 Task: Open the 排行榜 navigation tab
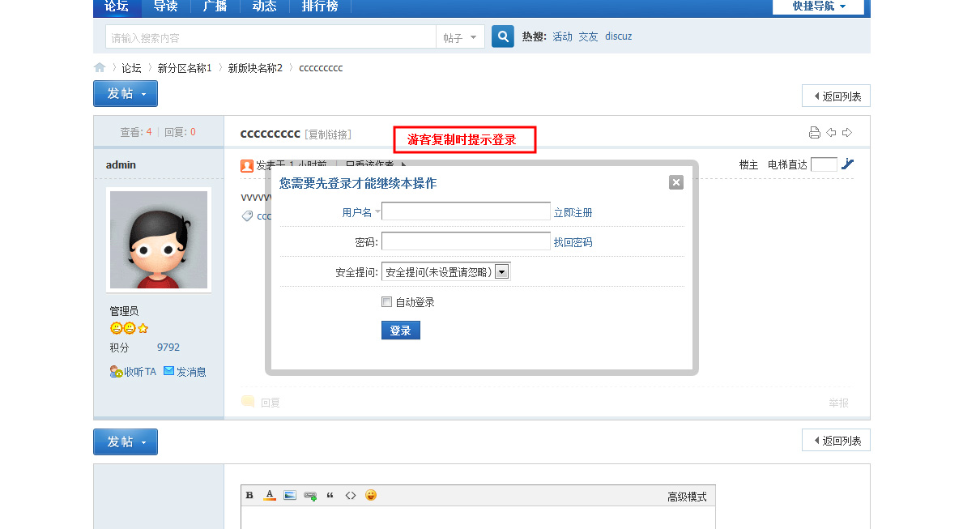(x=320, y=6)
